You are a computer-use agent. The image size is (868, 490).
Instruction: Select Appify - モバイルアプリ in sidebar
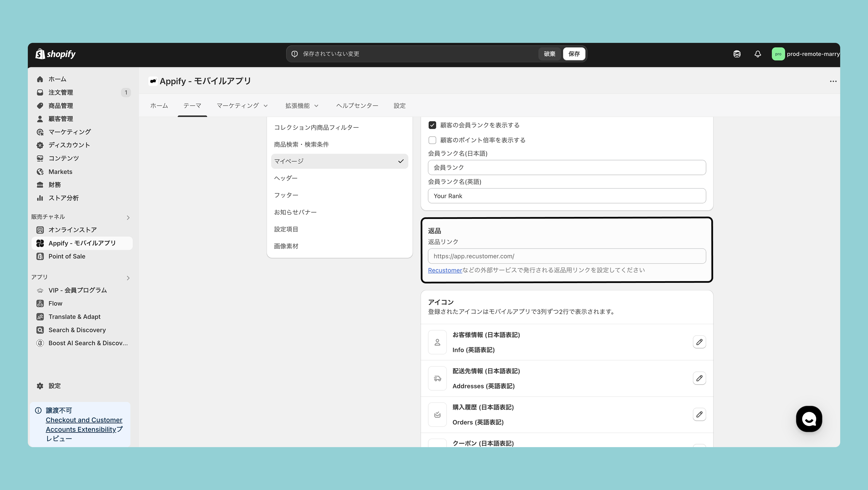tap(82, 243)
